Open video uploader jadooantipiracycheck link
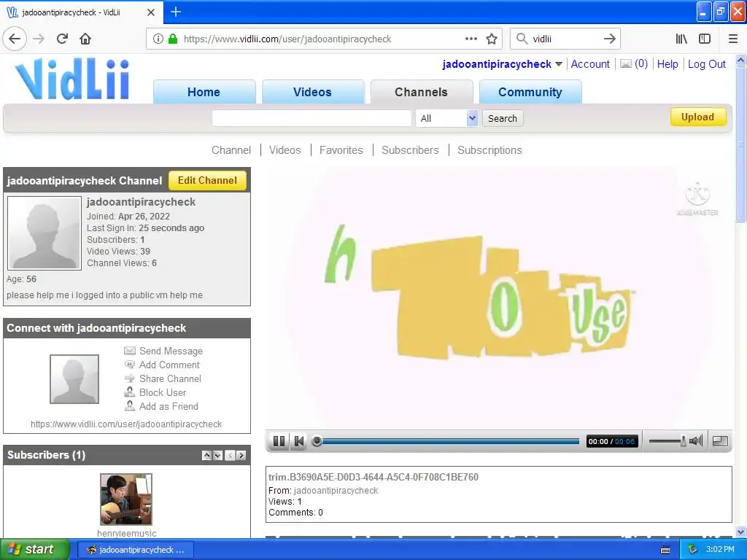Viewport: 747px width, 560px height. (336, 491)
